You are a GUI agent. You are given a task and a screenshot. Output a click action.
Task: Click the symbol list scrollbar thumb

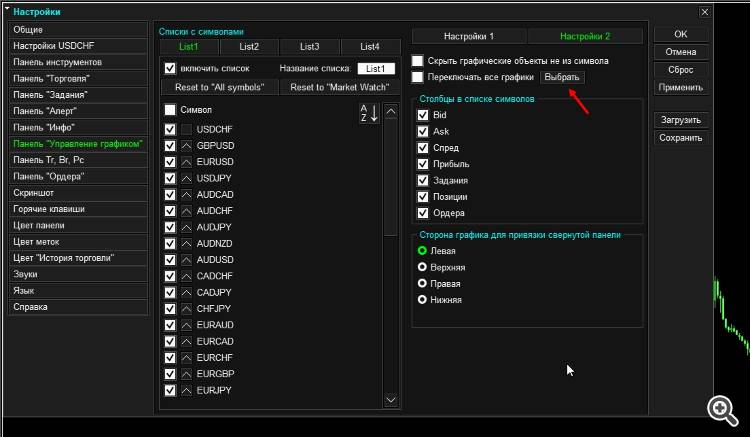click(391, 178)
